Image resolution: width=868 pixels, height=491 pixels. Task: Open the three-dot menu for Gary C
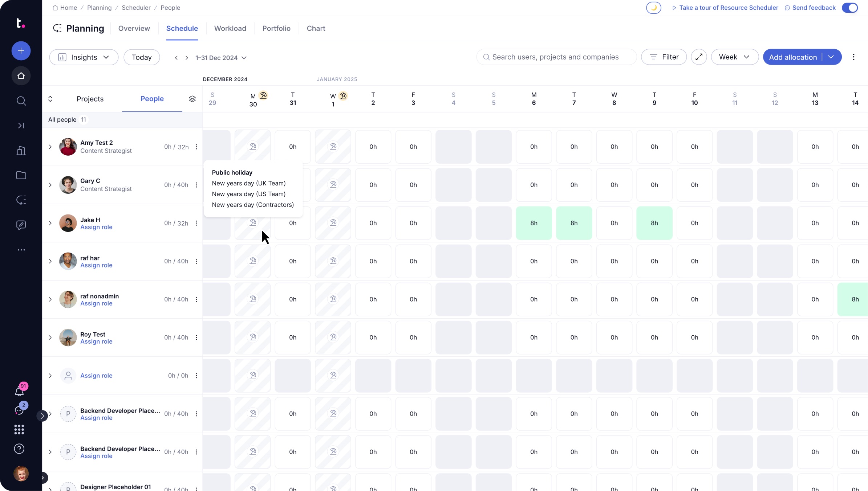tap(196, 185)
